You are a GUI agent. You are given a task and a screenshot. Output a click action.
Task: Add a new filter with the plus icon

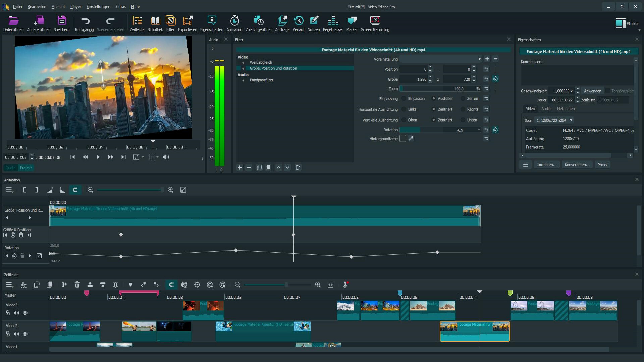pyautogui.click(x=240, y=167)
